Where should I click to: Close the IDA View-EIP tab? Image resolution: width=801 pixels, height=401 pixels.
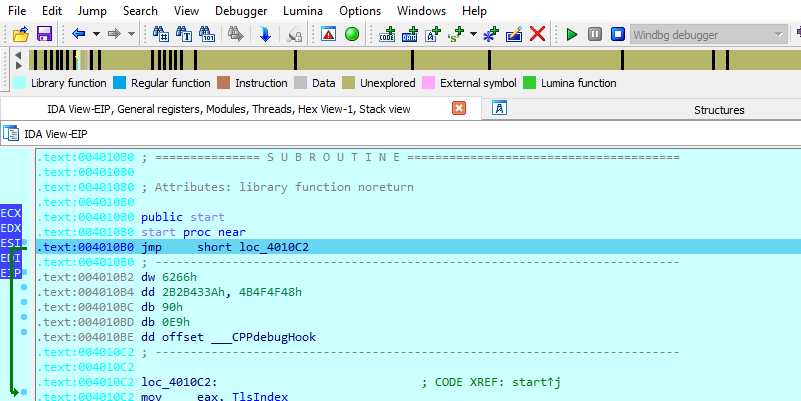[x=459, y=108]
